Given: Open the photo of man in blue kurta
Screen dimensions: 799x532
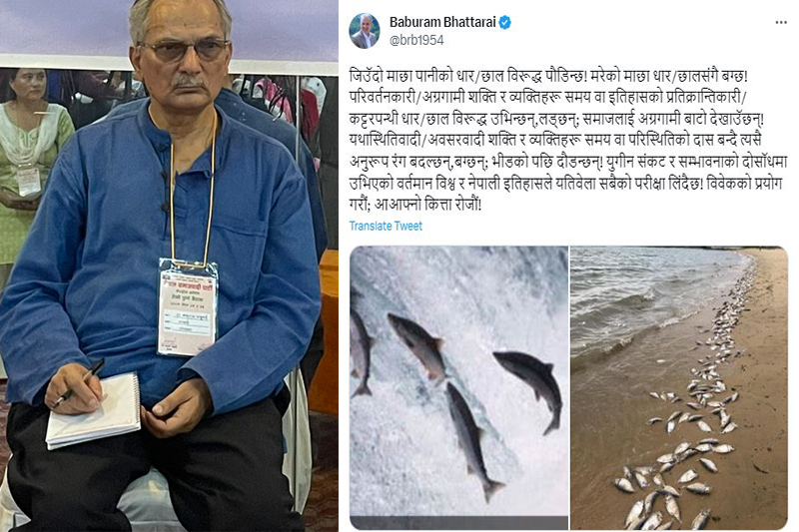Looking at the screenshot, I should [x=169, y=266].
